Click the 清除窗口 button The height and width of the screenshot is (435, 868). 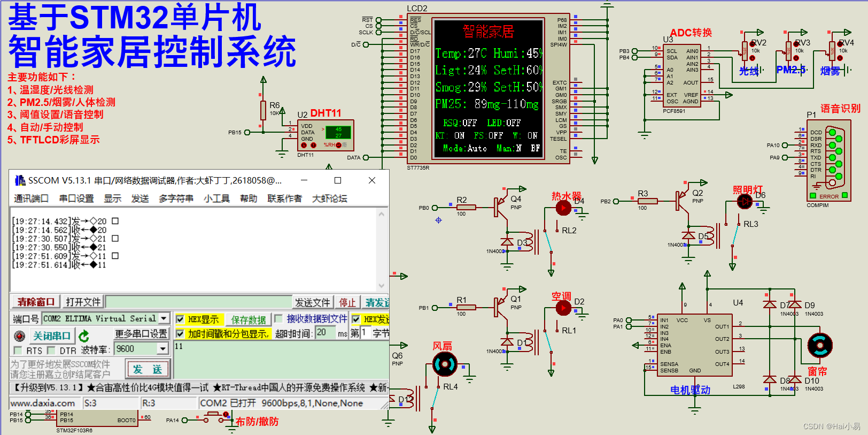coord(35,302)
